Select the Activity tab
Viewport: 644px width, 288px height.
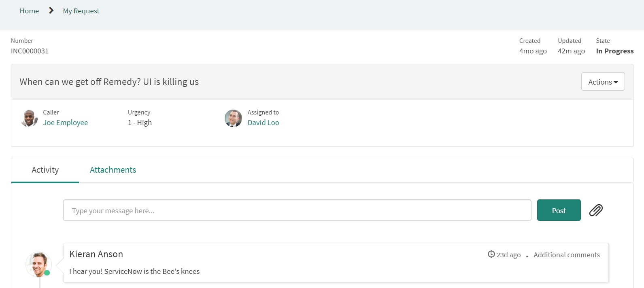45,170
